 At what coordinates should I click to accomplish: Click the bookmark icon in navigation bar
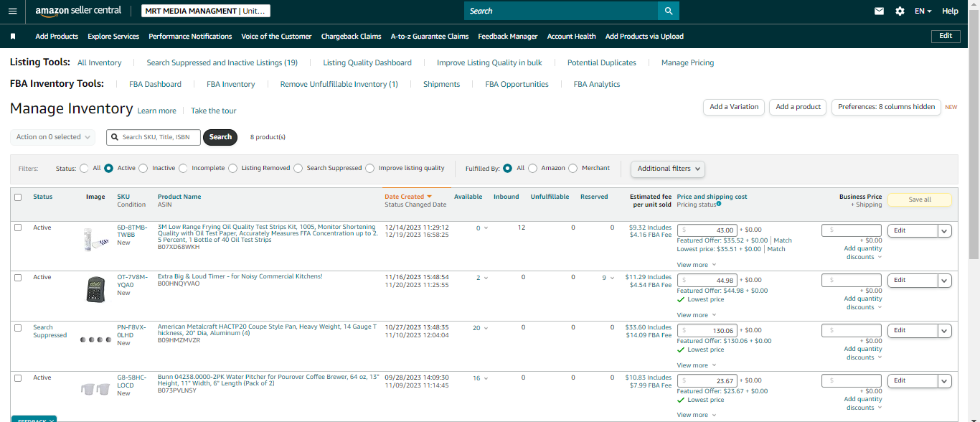pyautogui.click(x=13, y=36)
